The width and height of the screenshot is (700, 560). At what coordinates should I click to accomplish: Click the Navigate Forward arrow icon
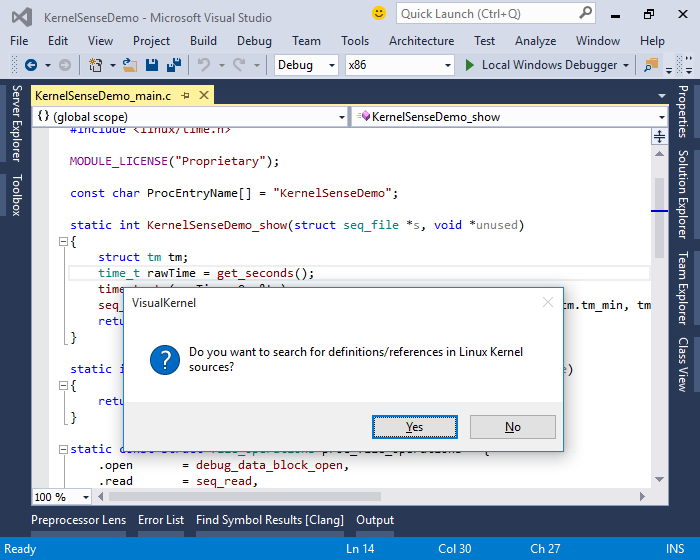[65, 65]
